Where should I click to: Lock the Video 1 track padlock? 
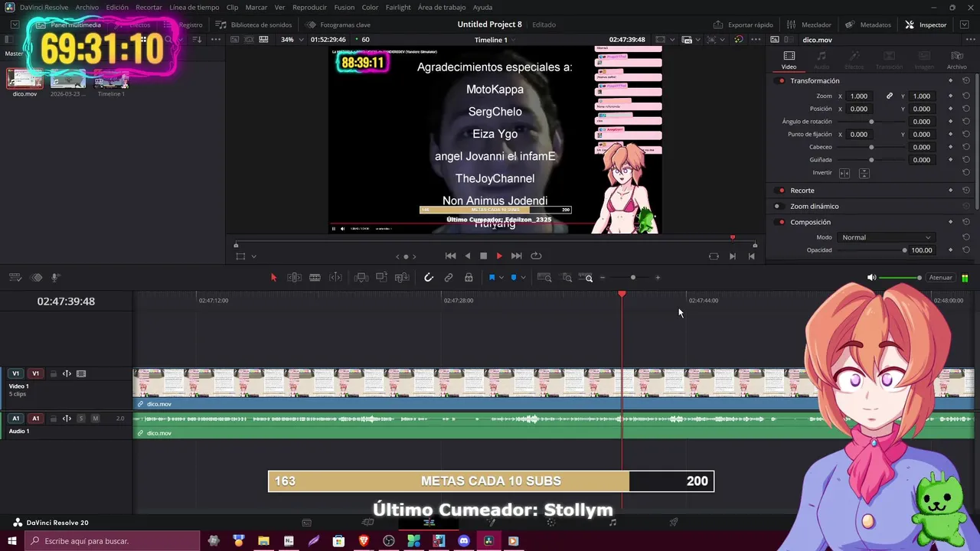pos(53,373)
